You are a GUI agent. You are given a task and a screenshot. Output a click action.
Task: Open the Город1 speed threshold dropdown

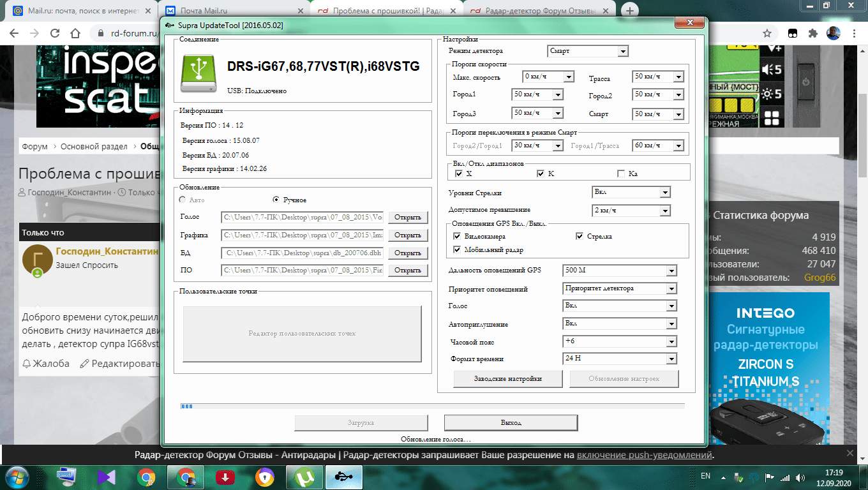tap(537, 94)
